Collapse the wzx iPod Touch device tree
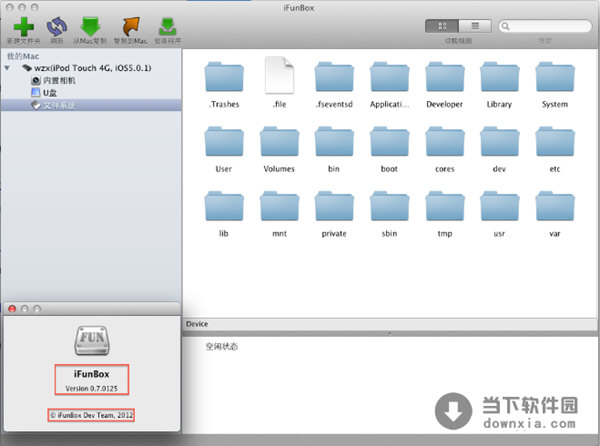This screenshot has height=446, width=600. (x=7, y=68)
